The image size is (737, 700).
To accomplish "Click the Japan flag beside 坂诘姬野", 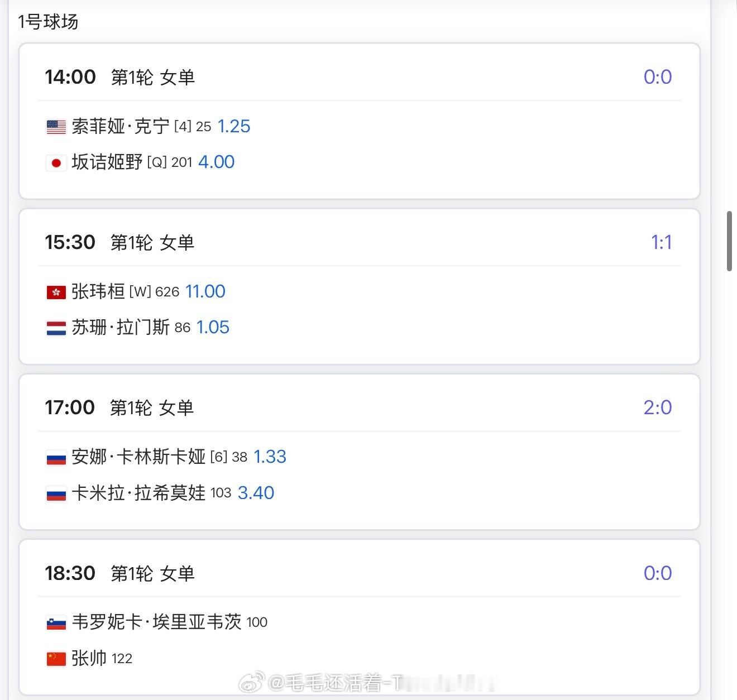I will tap(56, 163).
